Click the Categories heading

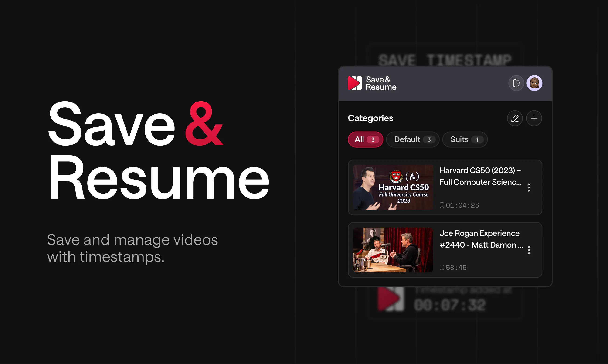370,118
